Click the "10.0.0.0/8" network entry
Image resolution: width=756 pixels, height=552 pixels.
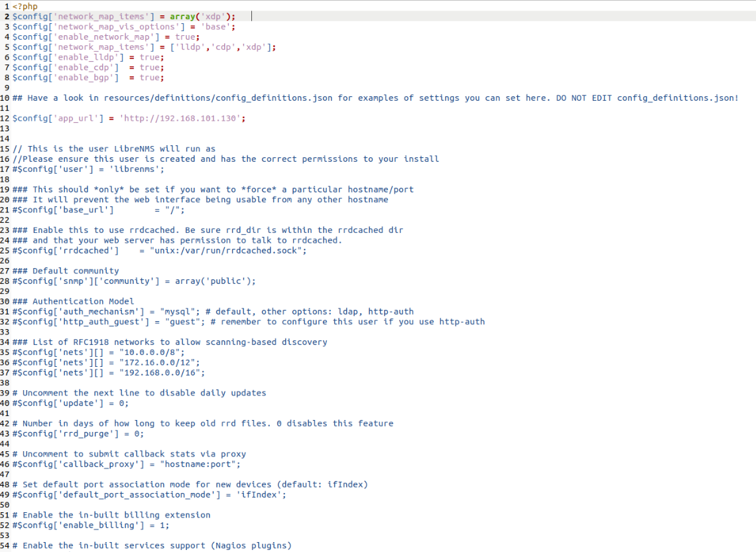149,352
